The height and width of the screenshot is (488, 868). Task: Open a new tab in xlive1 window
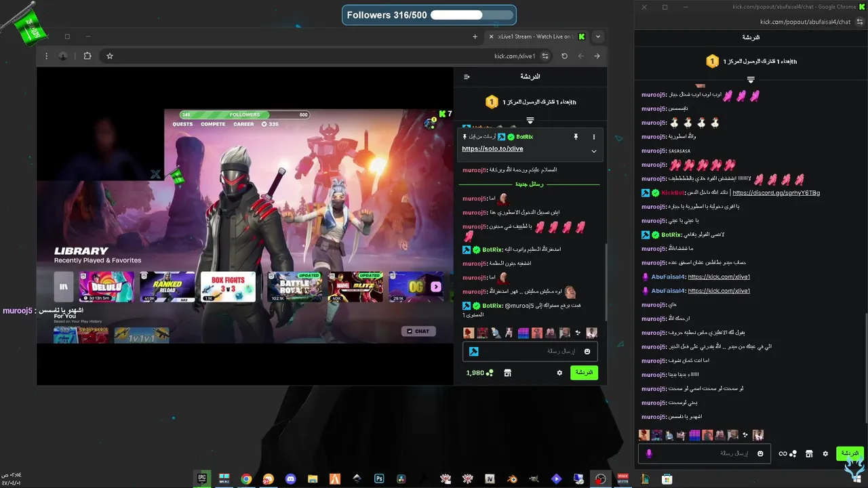475,37
